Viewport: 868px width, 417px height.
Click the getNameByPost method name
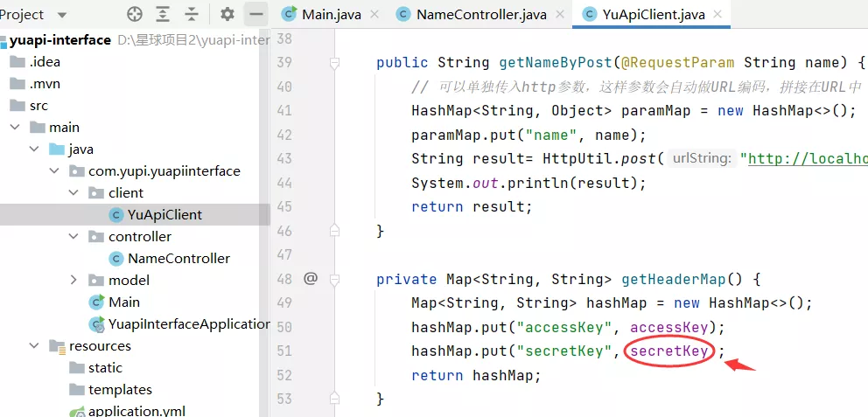click(556, 62)
